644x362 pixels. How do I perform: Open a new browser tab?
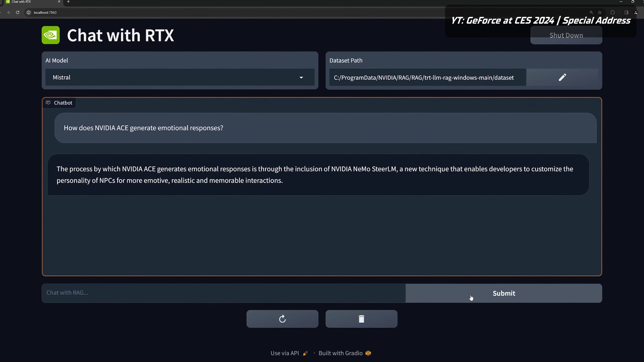(68, 2)
